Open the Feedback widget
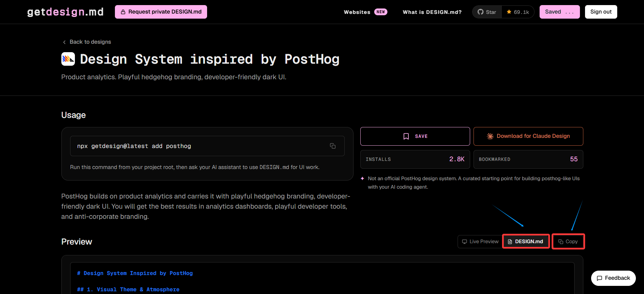 point(613,278)
